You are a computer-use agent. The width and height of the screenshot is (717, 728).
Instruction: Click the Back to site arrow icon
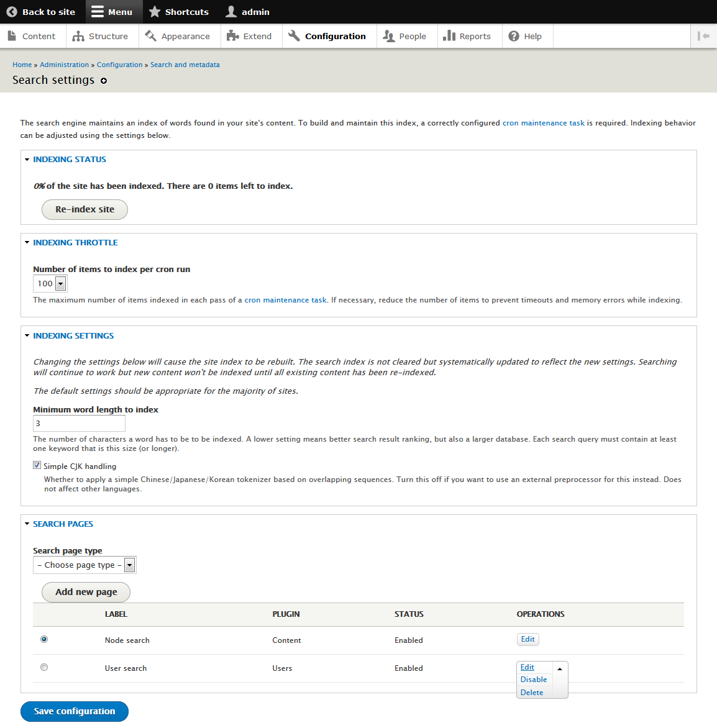12,12
